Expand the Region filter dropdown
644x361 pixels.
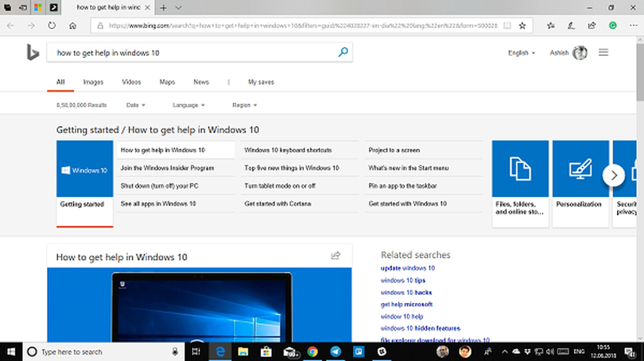(x=245, y=105)
